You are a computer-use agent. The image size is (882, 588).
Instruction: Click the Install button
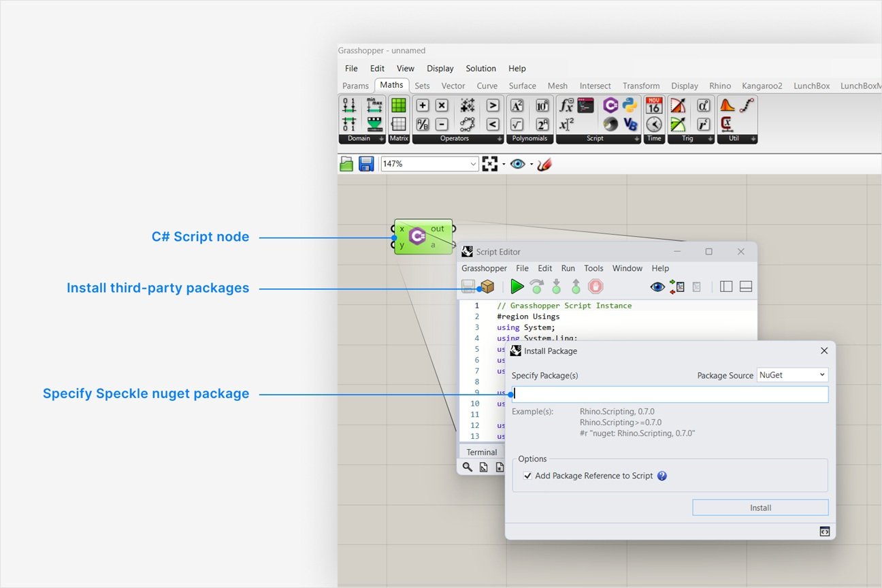click(760, 508)
